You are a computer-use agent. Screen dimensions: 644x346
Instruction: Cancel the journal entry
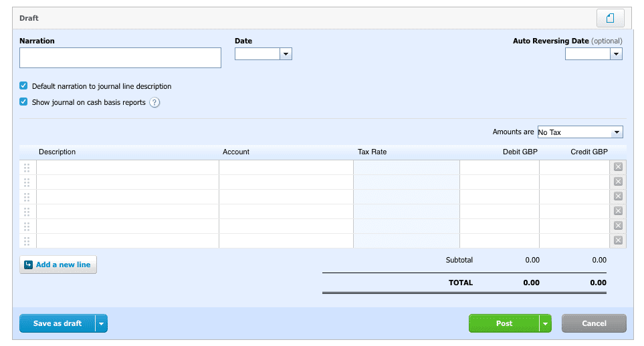click(x=594, y=323)
